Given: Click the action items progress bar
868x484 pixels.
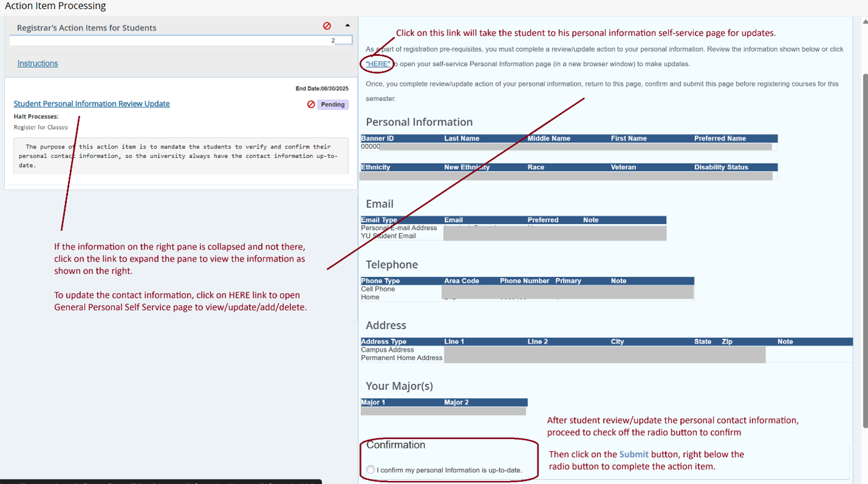Looking at the screenshot, I should click(x=181, y=40).
